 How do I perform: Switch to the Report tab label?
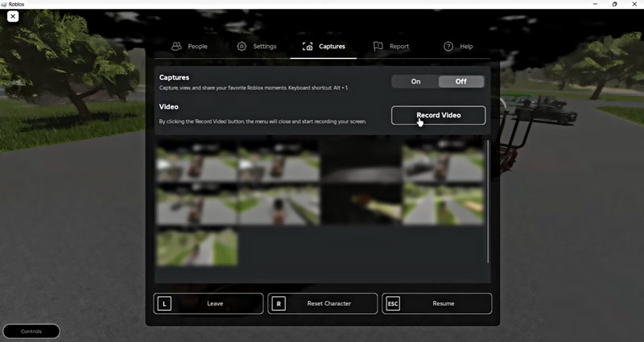coord(399,47)
